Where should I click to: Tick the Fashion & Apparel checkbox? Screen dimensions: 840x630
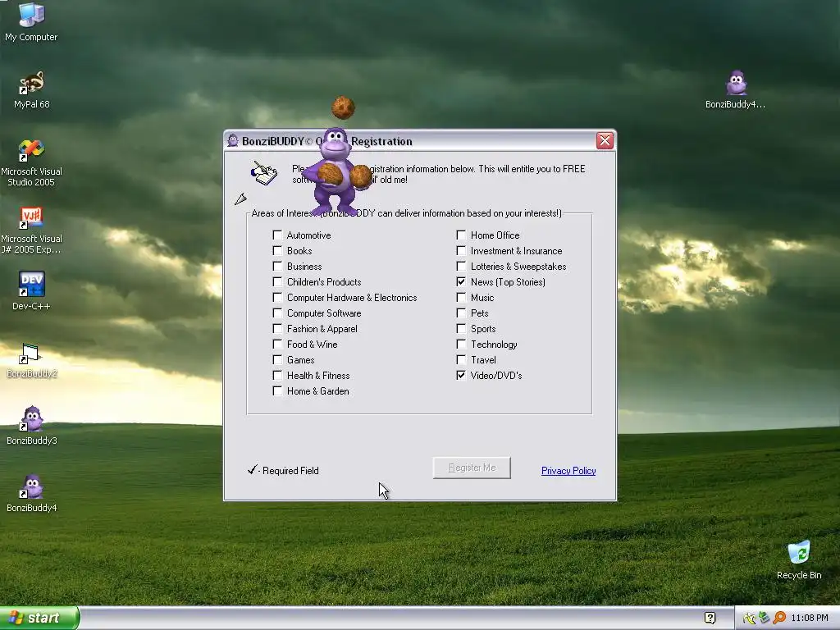[x=277, y=328]
